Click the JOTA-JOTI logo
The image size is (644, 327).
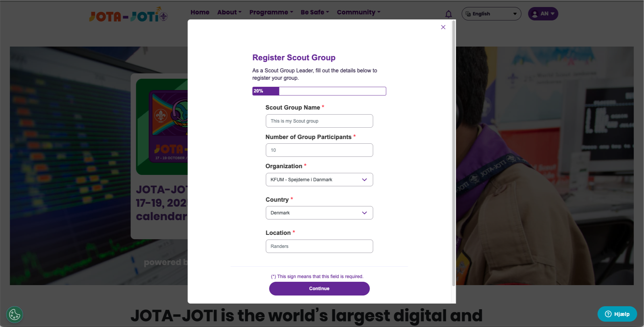(128, 15)
